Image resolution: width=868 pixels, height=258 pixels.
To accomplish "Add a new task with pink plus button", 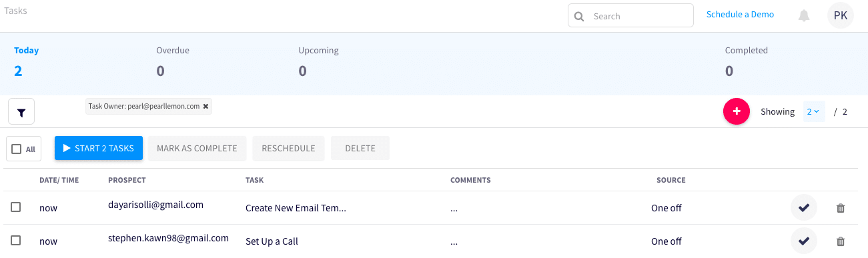I will tap(737, 111).
